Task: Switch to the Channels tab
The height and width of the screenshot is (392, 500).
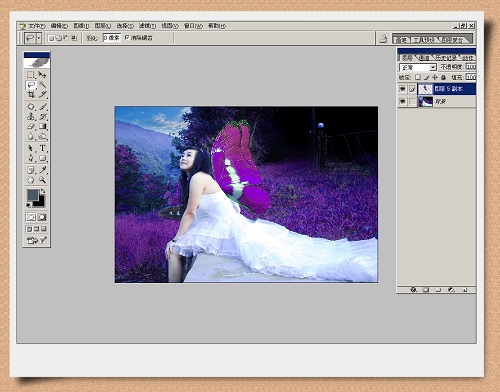Action: [x=424, y=58]
